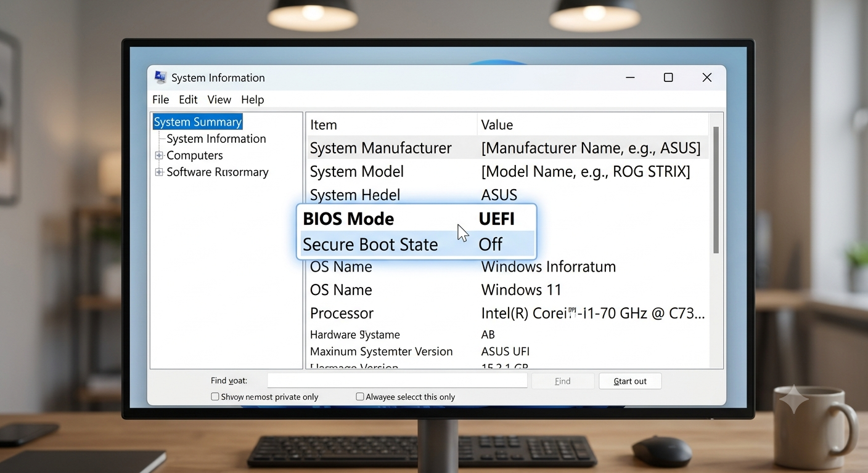Click the Intel(R) Core processor value

pyautogui.click(x=592, y=313)
